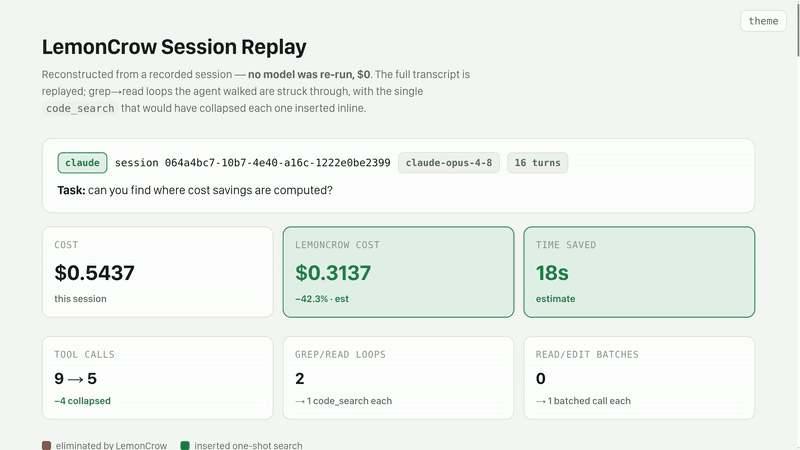Screen dimensions: 800x450
Task: Click the 'no model was re-run, $0' bold text
Action: point(309,74)
